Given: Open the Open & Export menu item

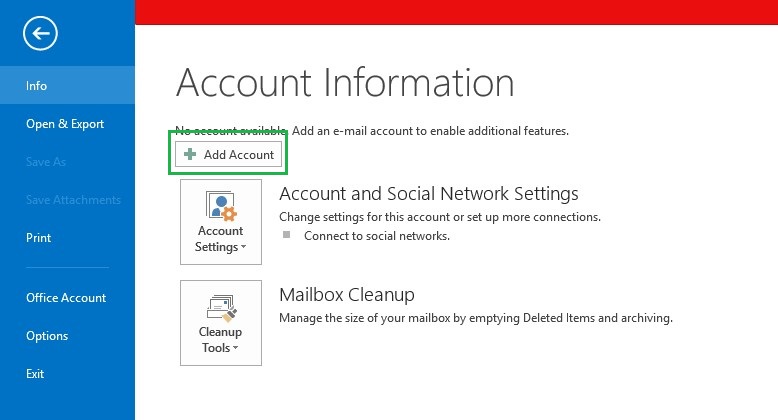Looking at the screenshot, I should pyautogui.click(x=67, y=124).
